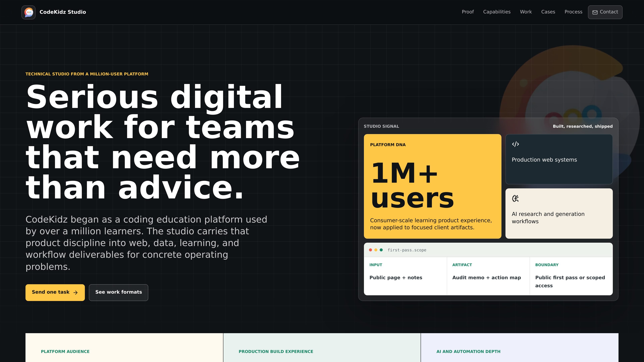
Task: Click "AI AND AUTOMATION DEPTH" heading
Action: [468, 351]
